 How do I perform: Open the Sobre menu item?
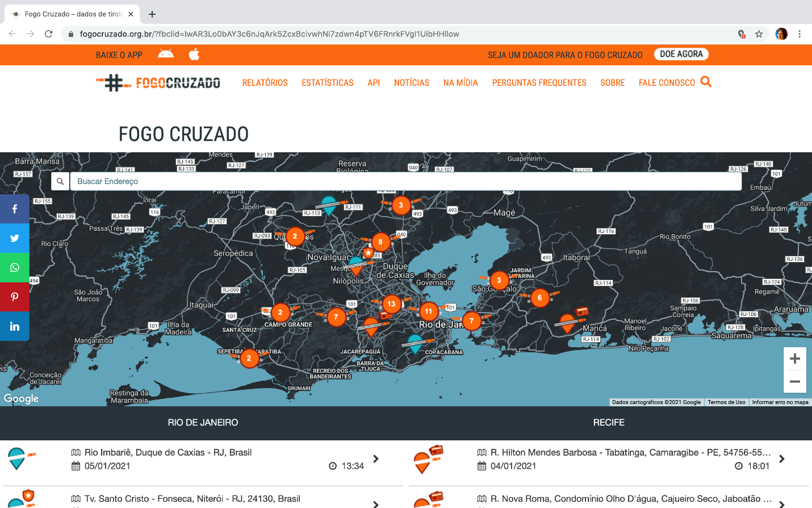(x=613, y=83)
